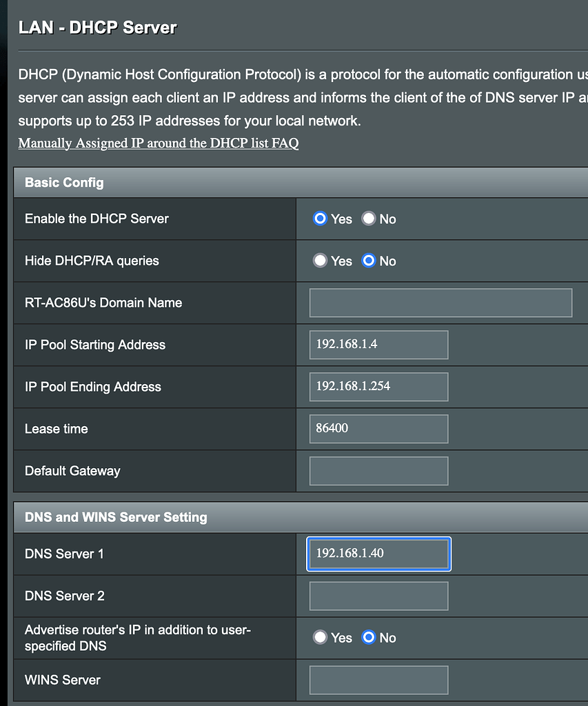Focus the Default Gateway text field
Screen dimensions: 588x706
pos(378,471)
